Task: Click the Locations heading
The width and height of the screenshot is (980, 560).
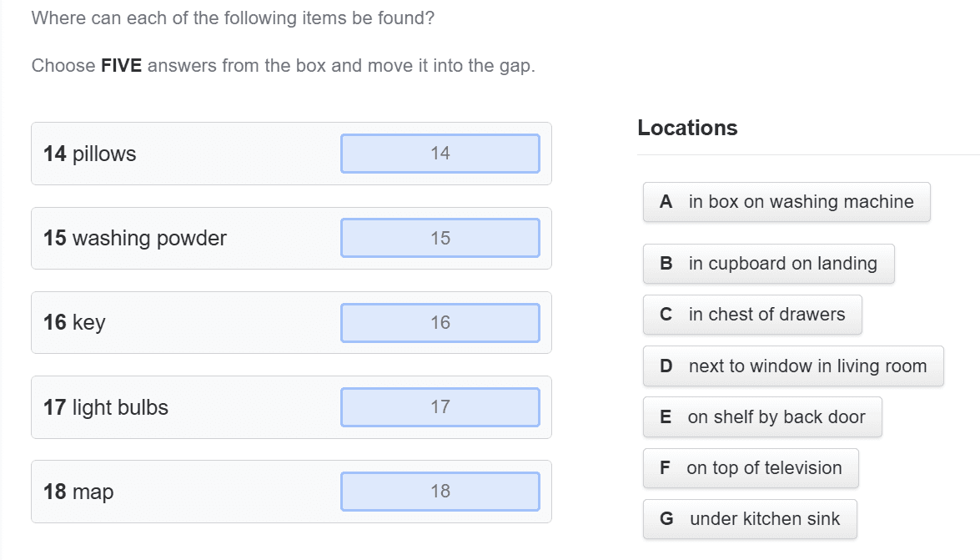Action: (x=687, y=128)
